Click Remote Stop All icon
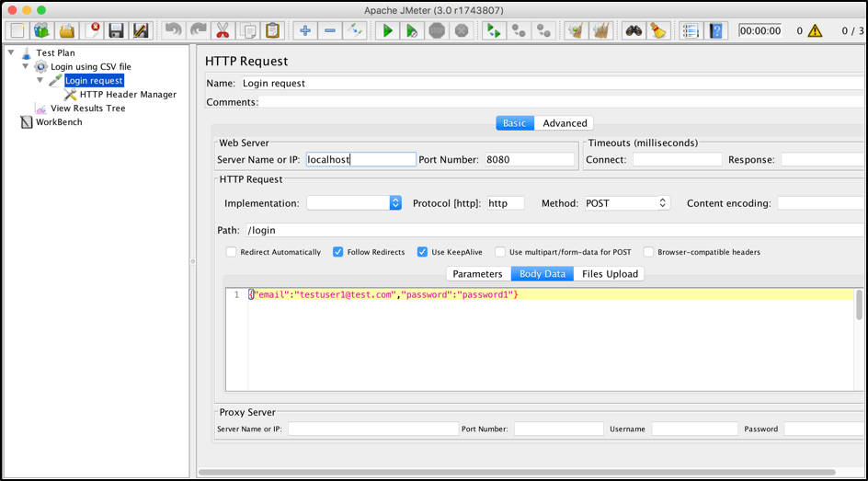The height and width of the screenshot is (481, 868). point(519,30)
